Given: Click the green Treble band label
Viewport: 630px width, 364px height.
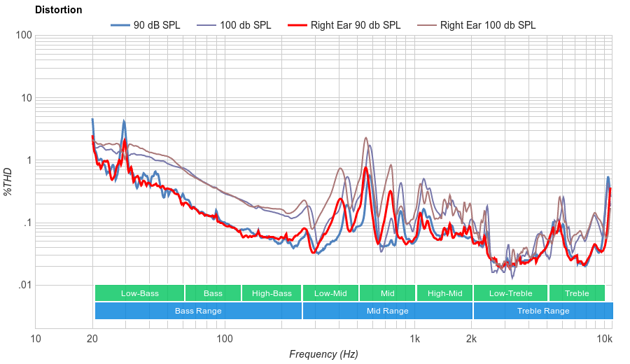Looking at the screenshot, I should coord(577,293).
